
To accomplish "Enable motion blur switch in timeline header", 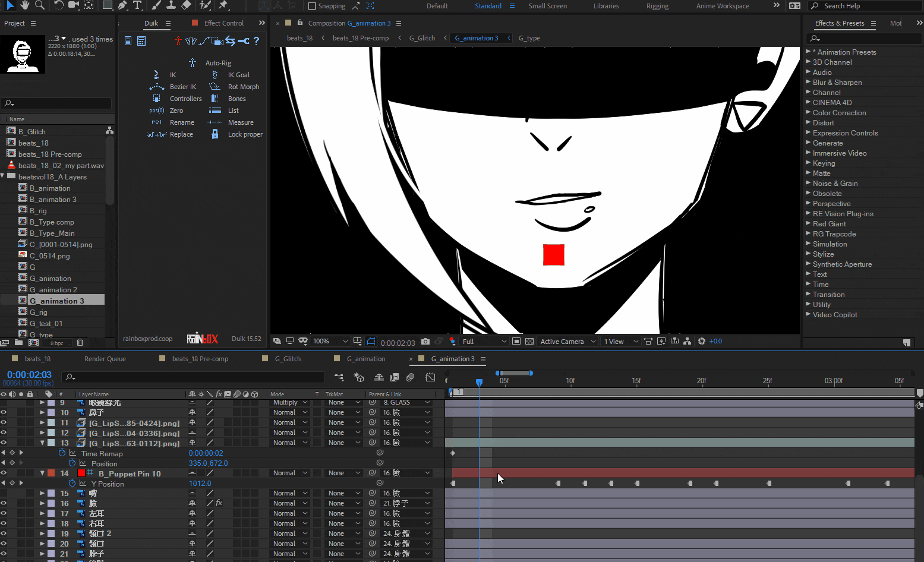I will (x=410, y=377).
